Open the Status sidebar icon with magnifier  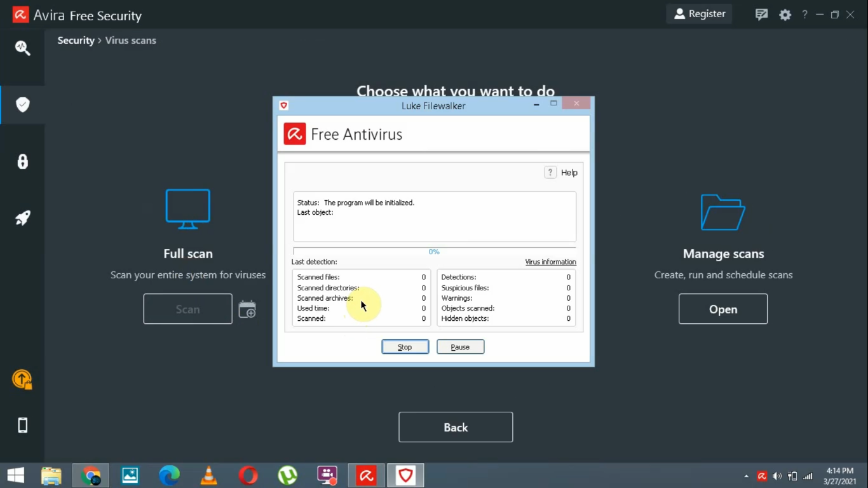point(23,48)
